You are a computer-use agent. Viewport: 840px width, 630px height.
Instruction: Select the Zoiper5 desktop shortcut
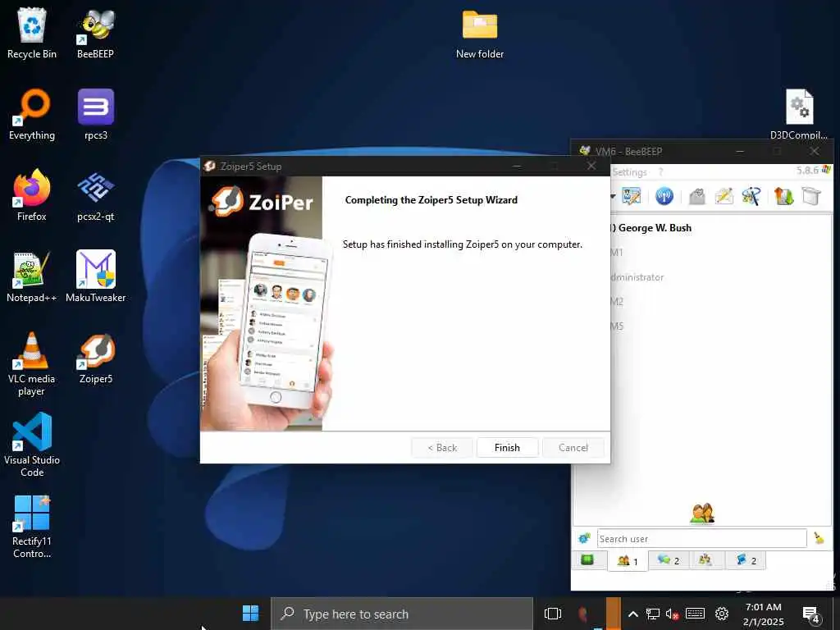click(95, 358)
